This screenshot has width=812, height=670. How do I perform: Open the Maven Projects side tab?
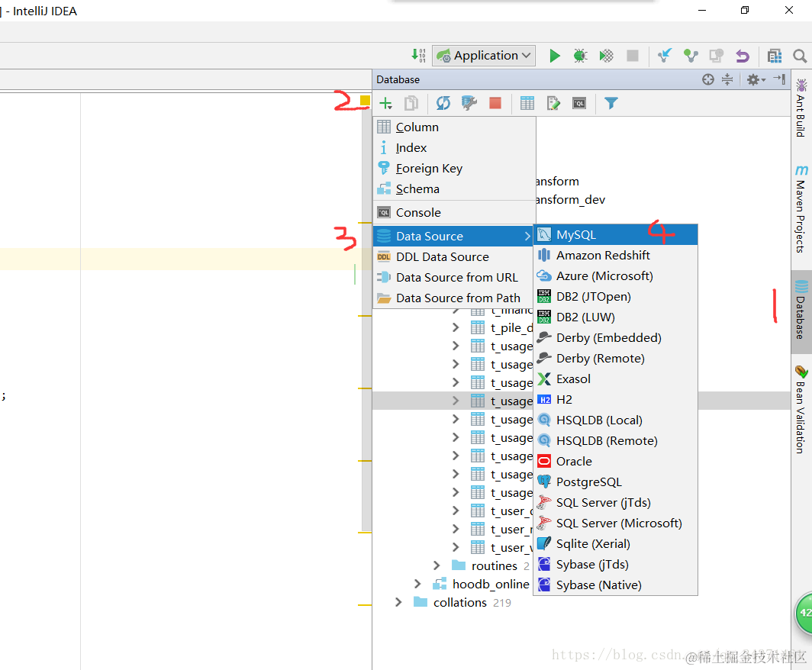801,209
